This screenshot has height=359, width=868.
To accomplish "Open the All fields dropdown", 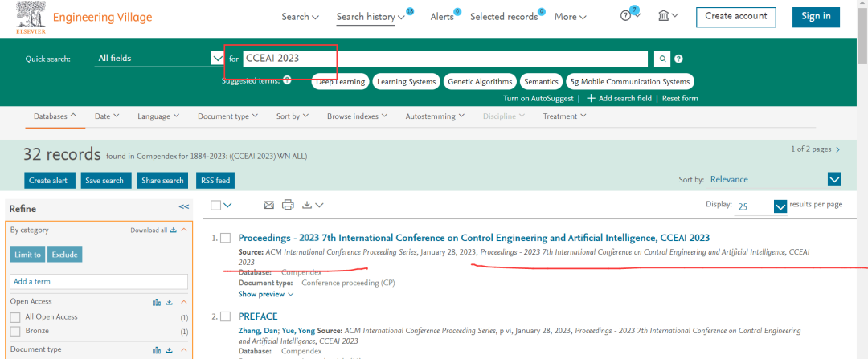I will (159, 58).
